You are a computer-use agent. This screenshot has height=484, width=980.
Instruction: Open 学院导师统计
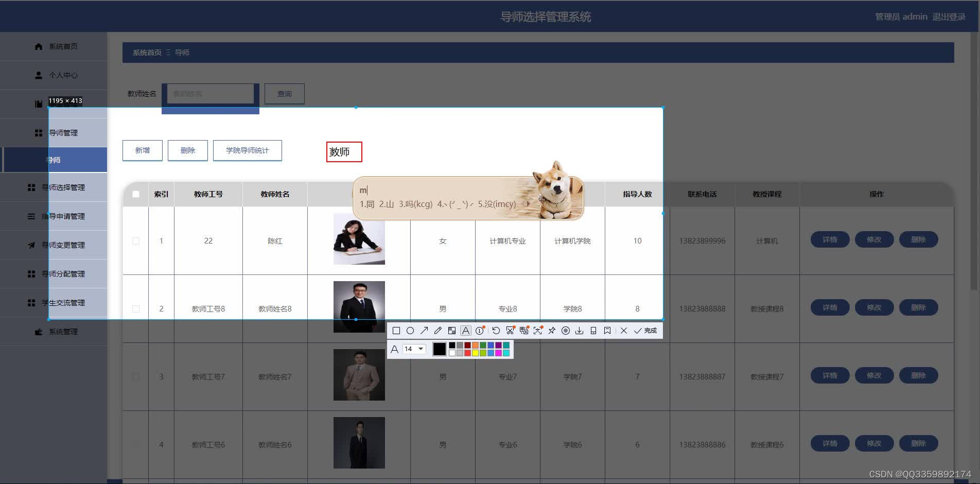tap(248, 150)
